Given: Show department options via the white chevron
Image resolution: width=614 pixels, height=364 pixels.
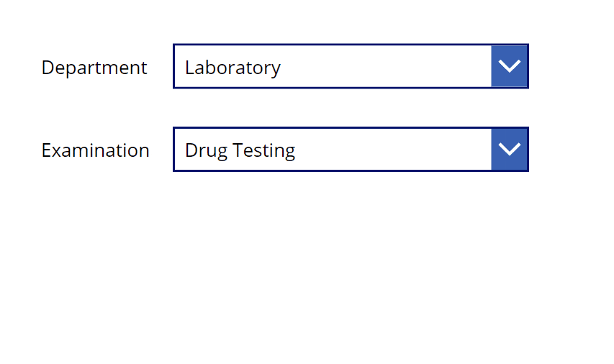Looking at the screenshot, I should tap(509, 66).
